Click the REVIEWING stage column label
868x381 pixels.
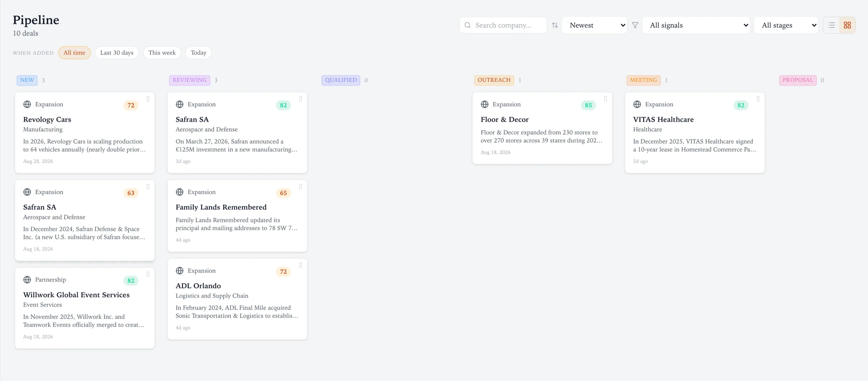click(190, 80)
